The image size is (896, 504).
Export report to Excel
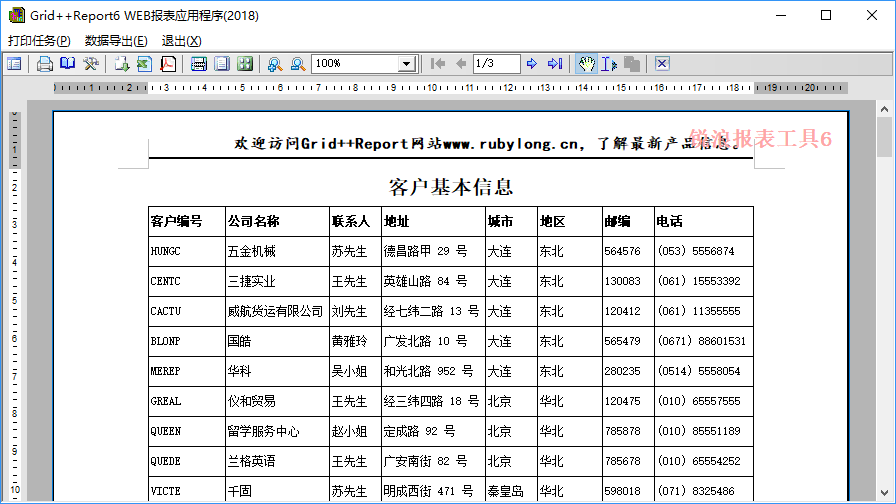[144, 64]
